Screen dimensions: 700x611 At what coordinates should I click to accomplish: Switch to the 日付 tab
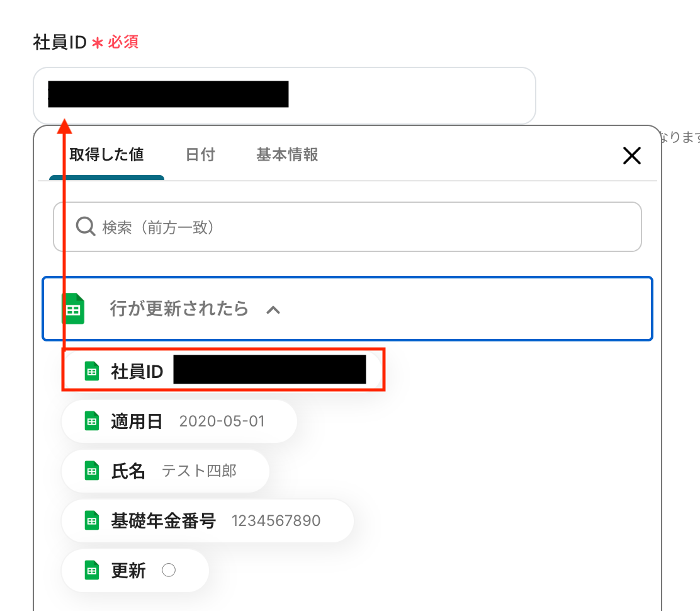point(200,154)
